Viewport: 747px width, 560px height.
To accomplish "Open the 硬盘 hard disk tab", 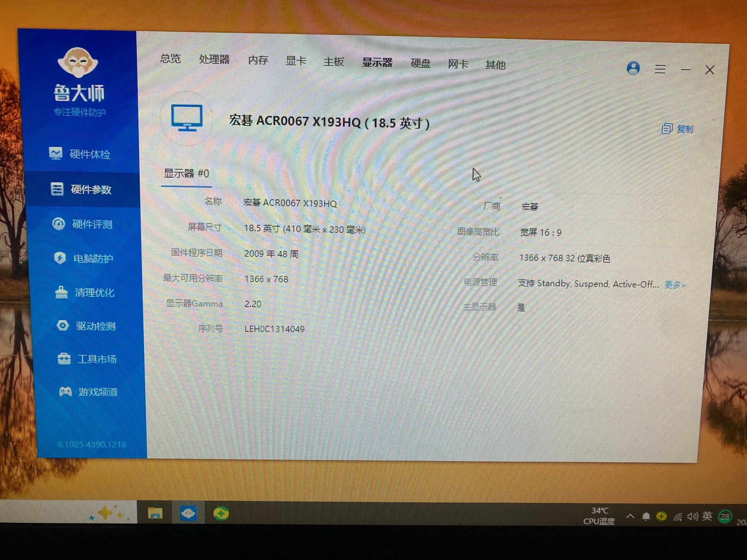I will 421,63.
